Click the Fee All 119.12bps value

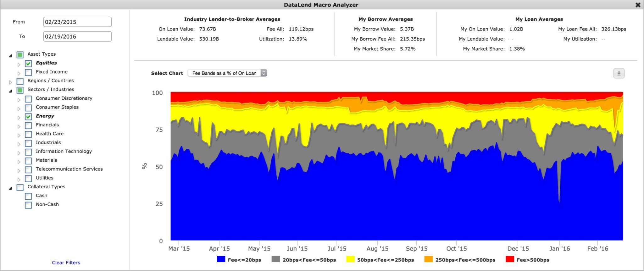(301, 29)
